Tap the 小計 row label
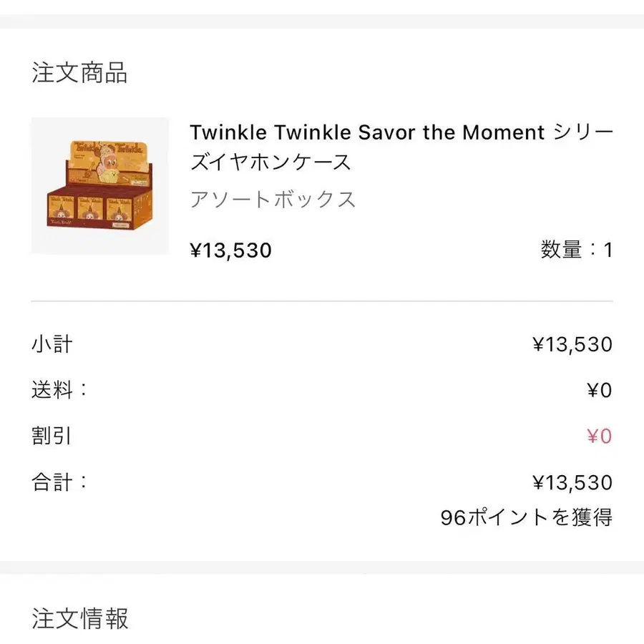This screenshot has width=644, height=644. coord(52,344)
